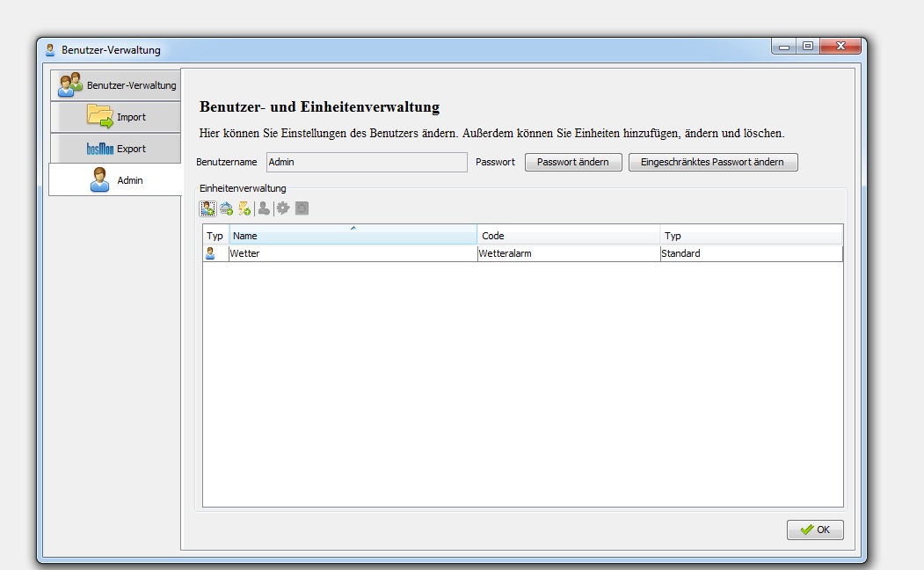This screenshot has height=570, width=924.
Task: Click the greyed-out person silhouette toolbar icon
Action: point(264,208)
